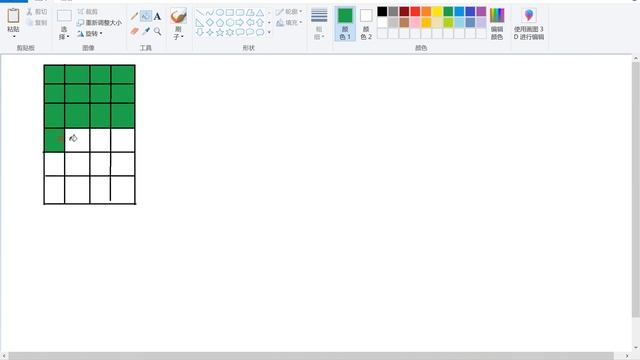The width and height of the screenshot is (640, 360).
Task: Pick the yellow palette swatch
Action: 437,11
